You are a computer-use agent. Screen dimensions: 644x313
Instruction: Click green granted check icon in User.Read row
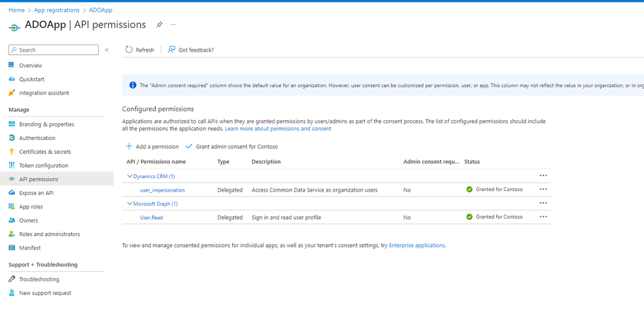coord(469,217)
